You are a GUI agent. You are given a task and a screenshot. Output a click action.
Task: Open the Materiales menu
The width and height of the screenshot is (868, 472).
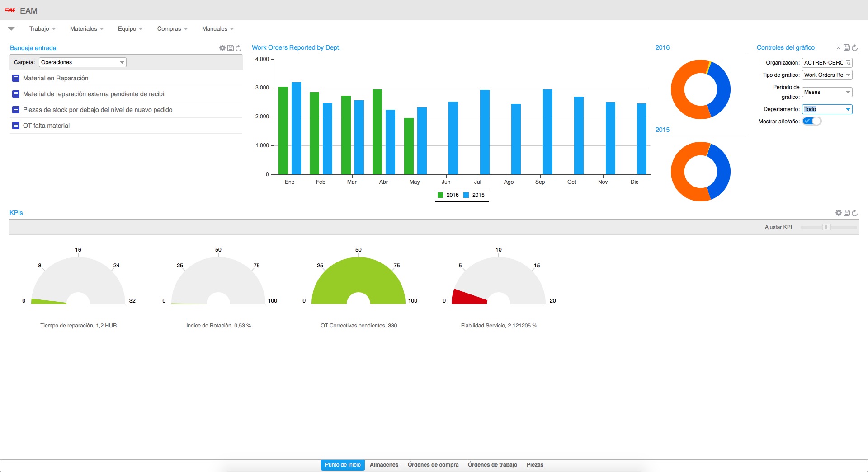[x=86, y=29]
